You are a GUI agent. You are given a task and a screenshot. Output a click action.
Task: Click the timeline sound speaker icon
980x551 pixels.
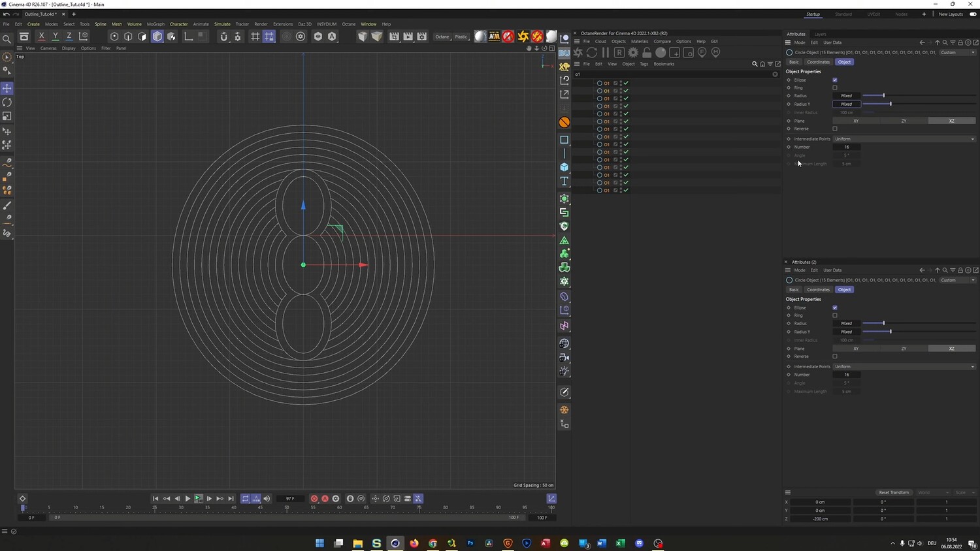(267, 499)
